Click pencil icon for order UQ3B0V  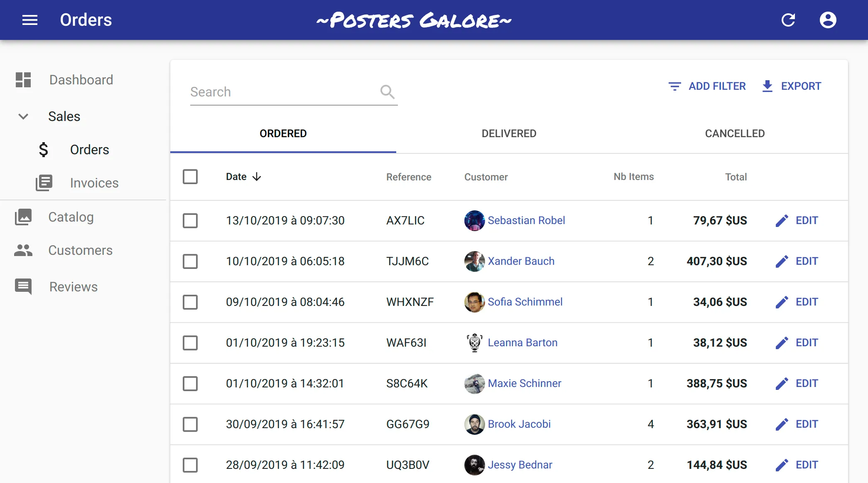tap(782, 465)
